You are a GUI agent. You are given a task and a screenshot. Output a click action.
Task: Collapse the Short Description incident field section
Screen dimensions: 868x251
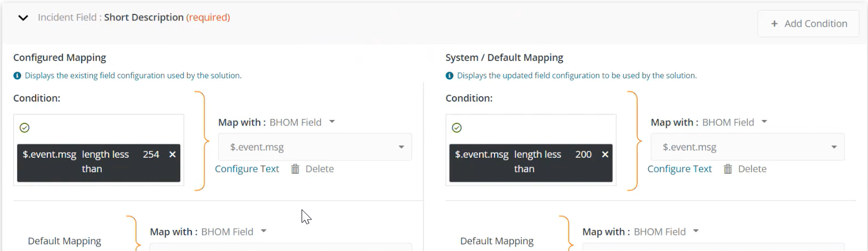(23, 18)
